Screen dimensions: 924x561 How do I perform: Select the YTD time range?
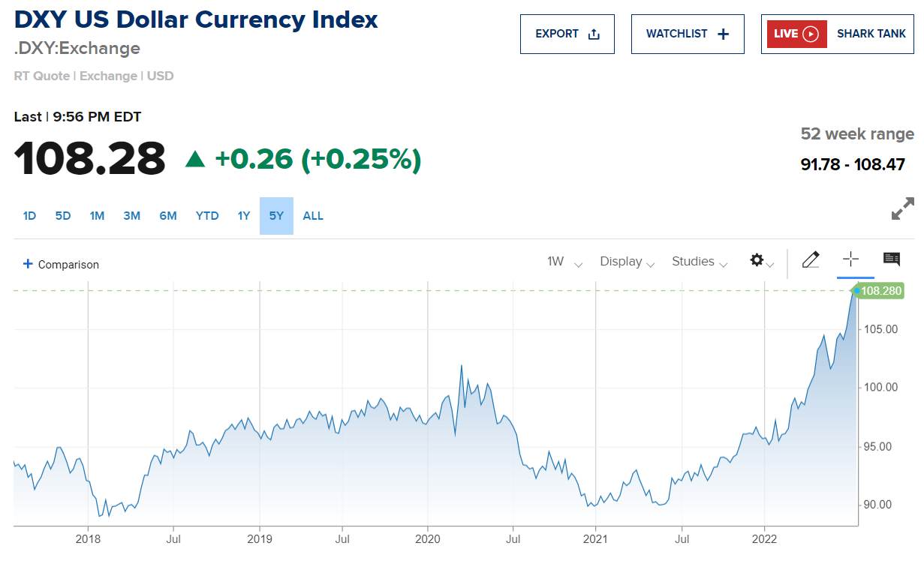tap(207, 216)
